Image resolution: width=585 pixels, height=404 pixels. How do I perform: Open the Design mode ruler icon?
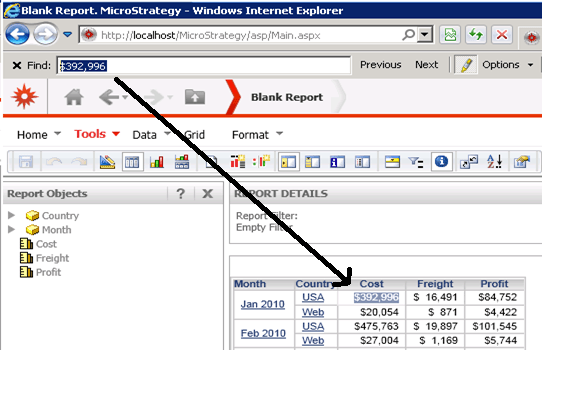pyautogui.click(x=107, y=162)
